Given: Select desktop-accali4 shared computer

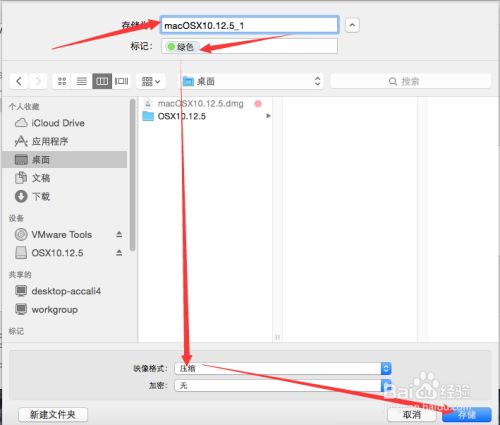Looking at the screenshot, I should click(65, 291).
